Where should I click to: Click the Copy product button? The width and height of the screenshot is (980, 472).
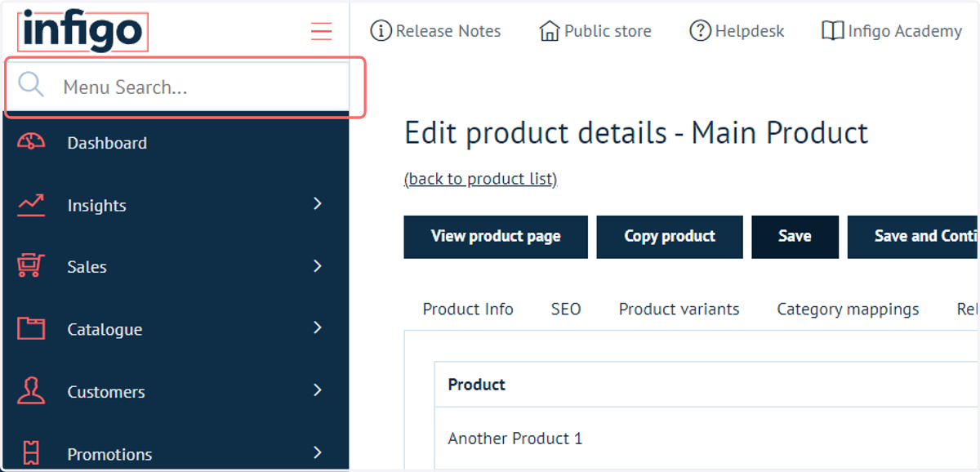pos(670,237)
